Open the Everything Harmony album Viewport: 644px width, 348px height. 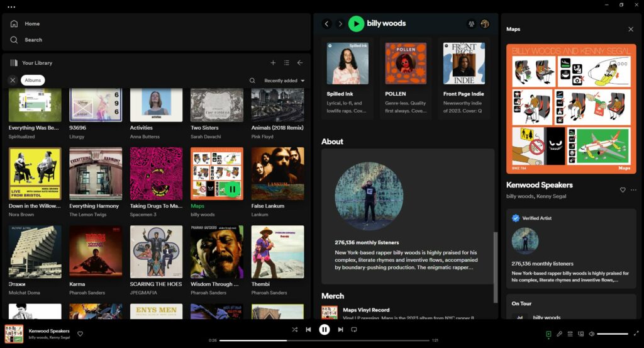pos(96,174)
